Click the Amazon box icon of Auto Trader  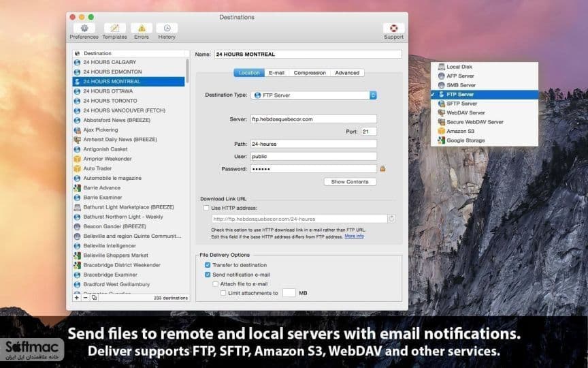pyautogui.click(x=78, y=168)
